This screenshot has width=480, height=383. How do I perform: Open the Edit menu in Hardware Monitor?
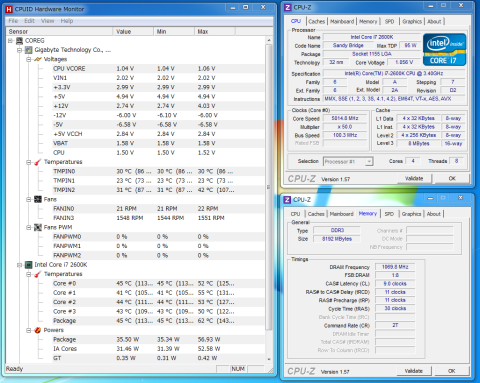[x=29, y=21]
